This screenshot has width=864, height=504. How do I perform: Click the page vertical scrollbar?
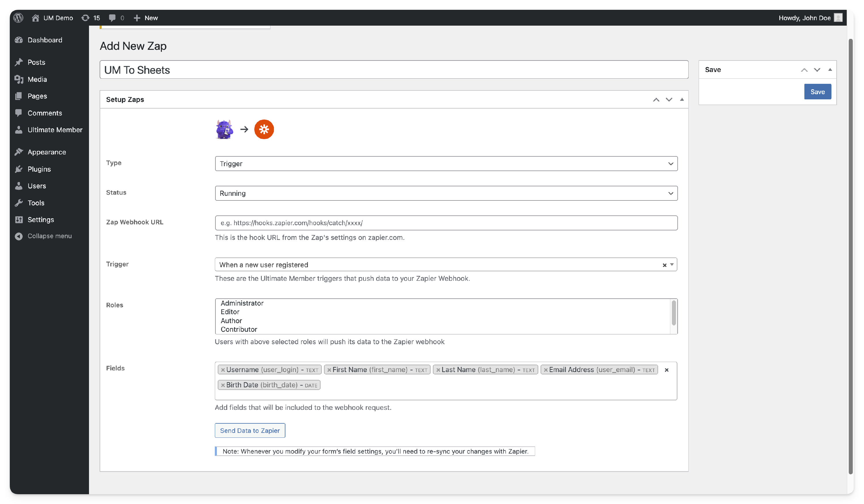[850, 256]
